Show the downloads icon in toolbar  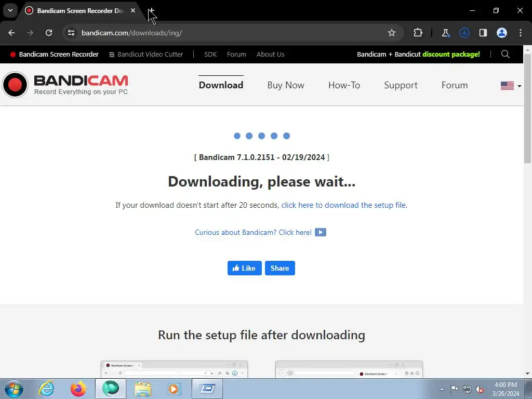click(x=464, y=33)
